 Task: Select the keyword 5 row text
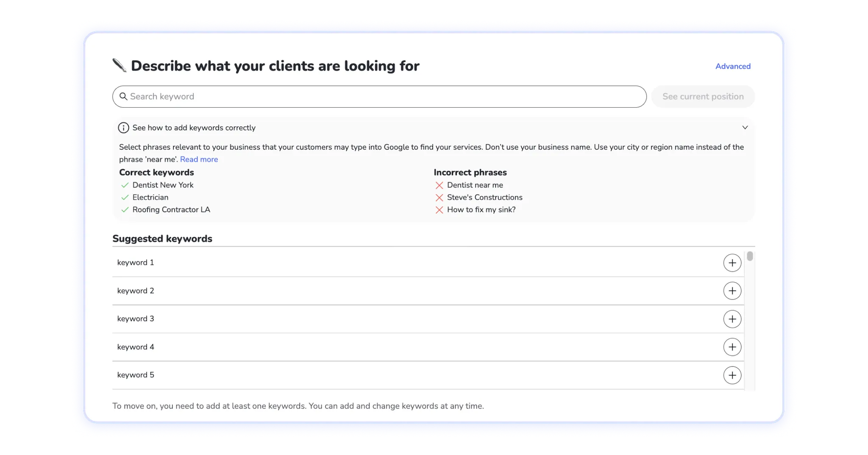point(136,375)
